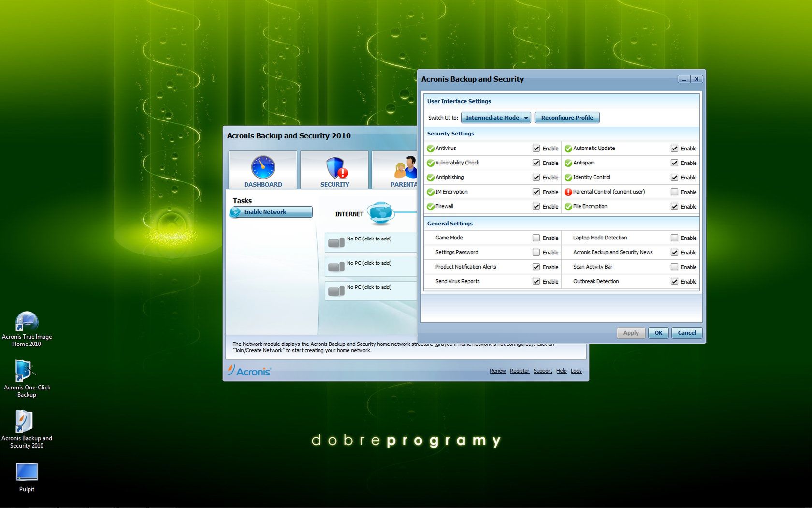Uncheck Automatic Update Enable
Screen dimensions: 812x508
[x=674, y=149]
